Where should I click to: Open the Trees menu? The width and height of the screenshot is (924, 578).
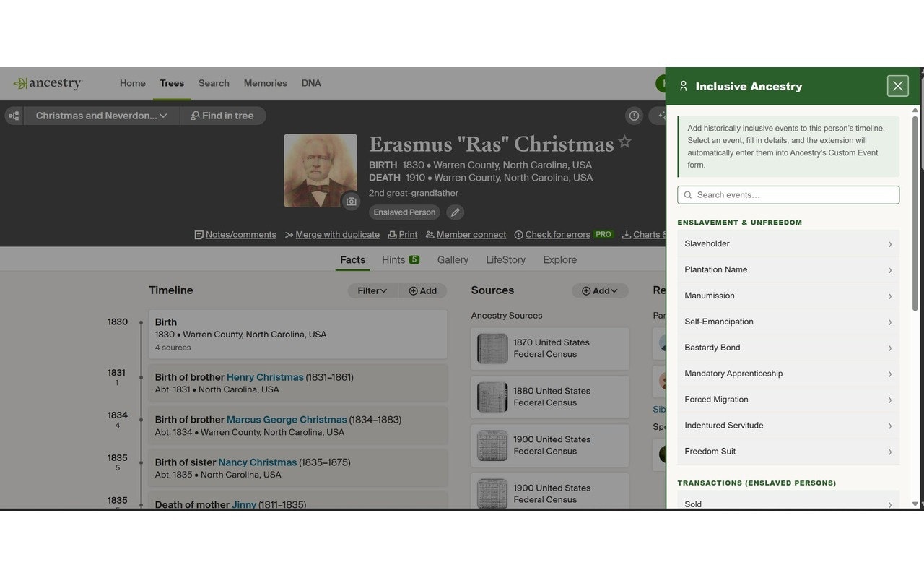[x=172, y=83]
